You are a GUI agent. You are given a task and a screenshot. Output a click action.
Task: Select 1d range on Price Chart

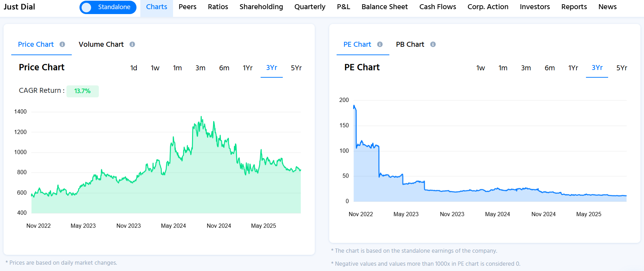tap(134, 68)
